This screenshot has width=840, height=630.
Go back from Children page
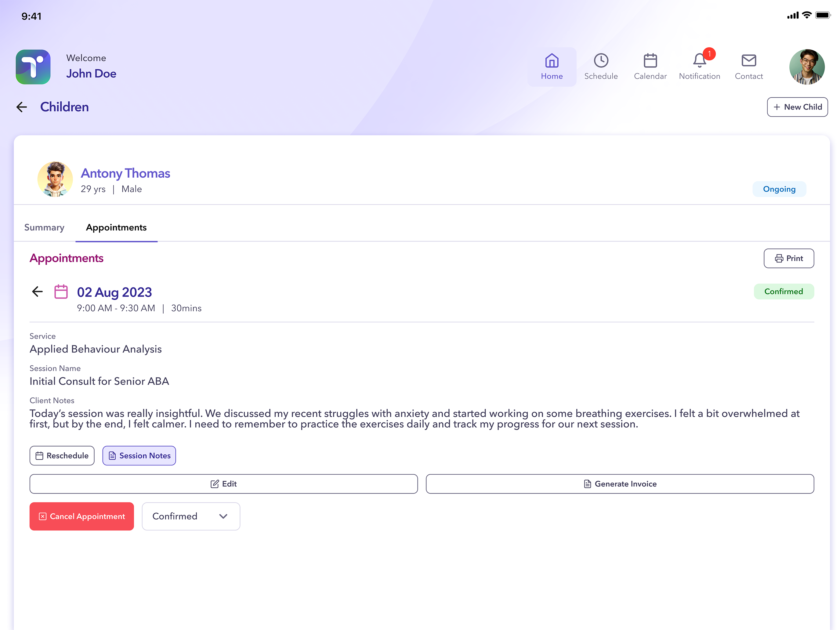point(22,107)
